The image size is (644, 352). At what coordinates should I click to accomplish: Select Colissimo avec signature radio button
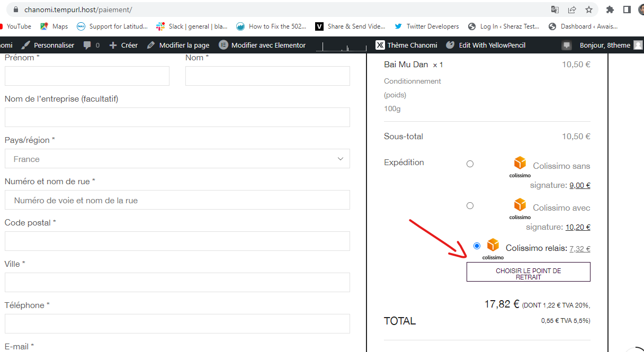(x=470, y=205)
